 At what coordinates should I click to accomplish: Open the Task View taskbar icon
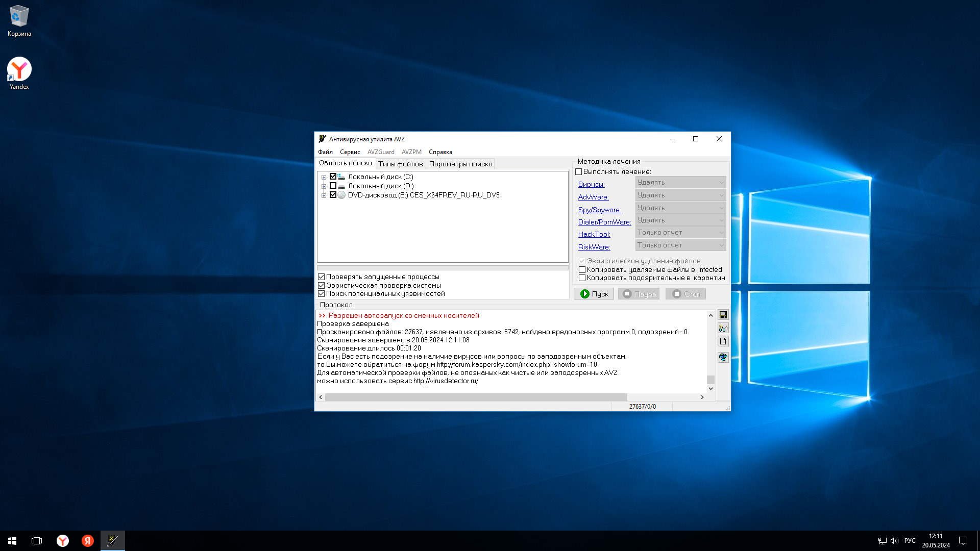tap(37, 541)
